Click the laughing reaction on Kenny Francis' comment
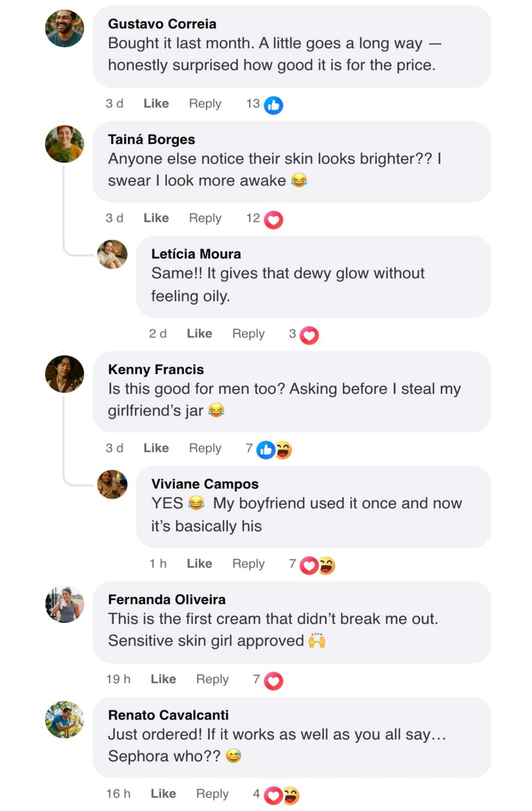 click(284, 450)
